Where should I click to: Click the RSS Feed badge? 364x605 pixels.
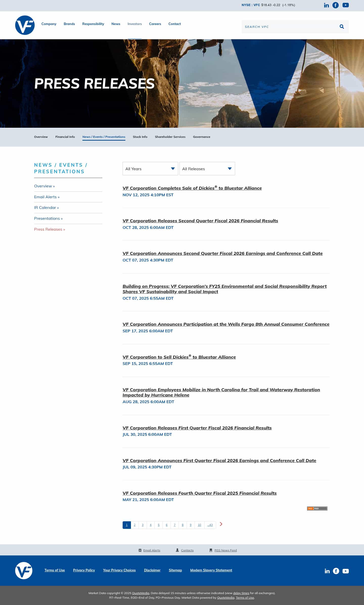click(x=317, y=508)
